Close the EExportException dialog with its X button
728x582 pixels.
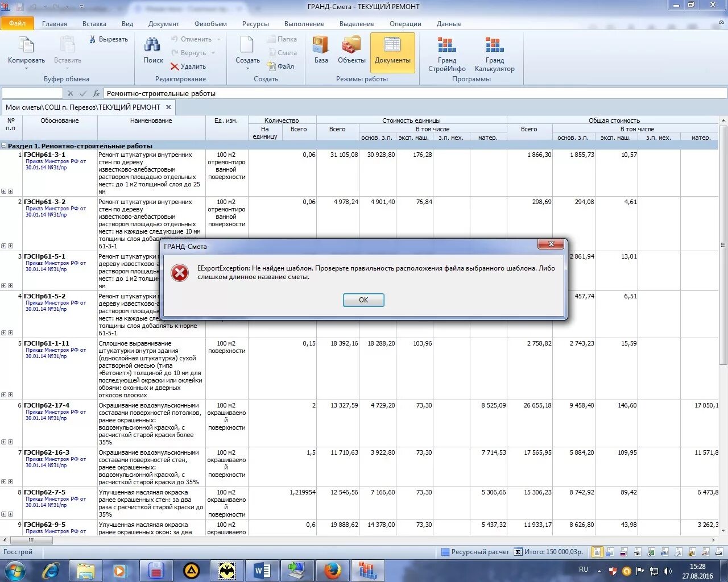[551, 244]
